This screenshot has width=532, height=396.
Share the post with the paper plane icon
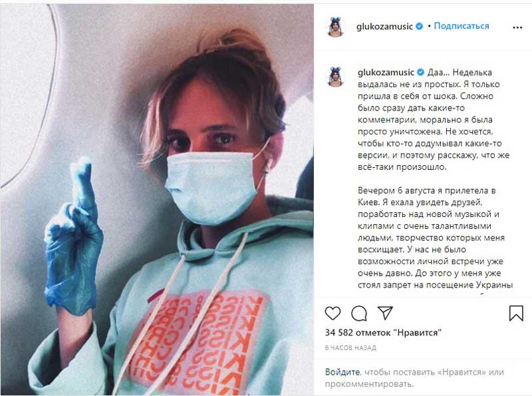point(385,313)
